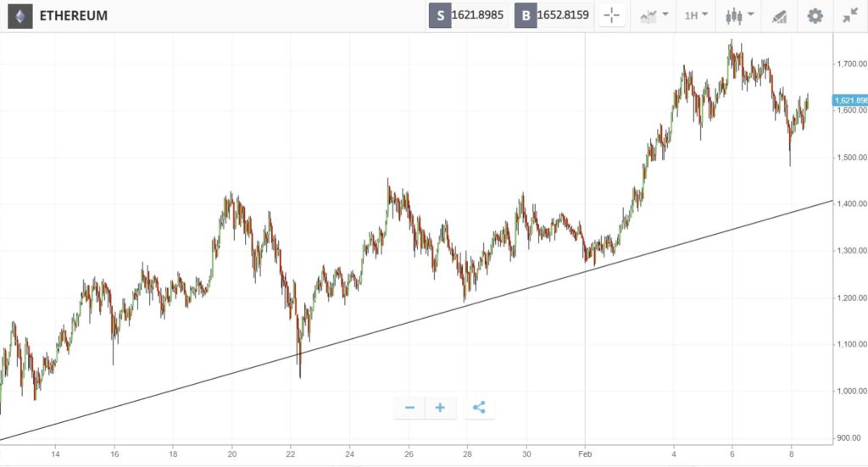The height and width of the screenshot is (467, 868).
Task: Open the candlestick chart type dropdown
Action: (739, 15)
